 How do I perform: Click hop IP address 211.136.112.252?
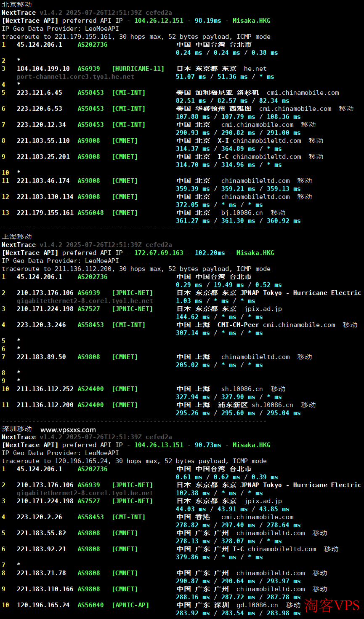point(45,389)
